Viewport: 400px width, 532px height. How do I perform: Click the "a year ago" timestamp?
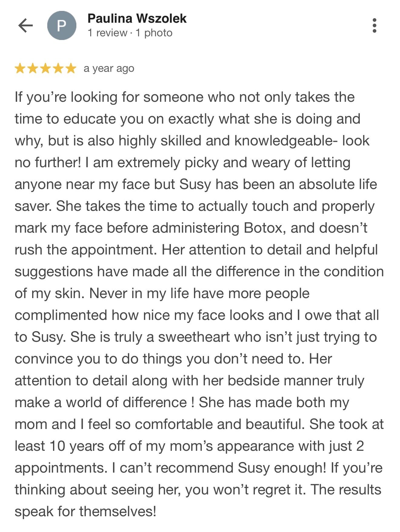109,68
